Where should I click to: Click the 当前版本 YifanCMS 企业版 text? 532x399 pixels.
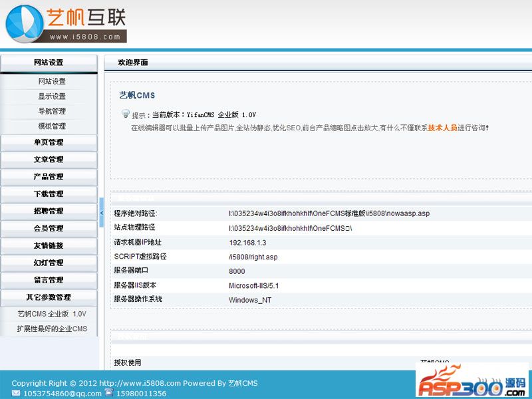click(204, 115)
